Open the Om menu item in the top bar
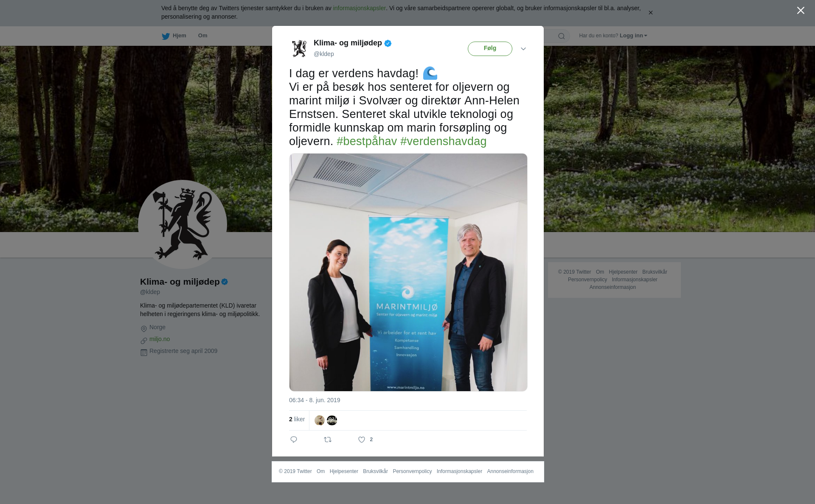 (202, 36)
